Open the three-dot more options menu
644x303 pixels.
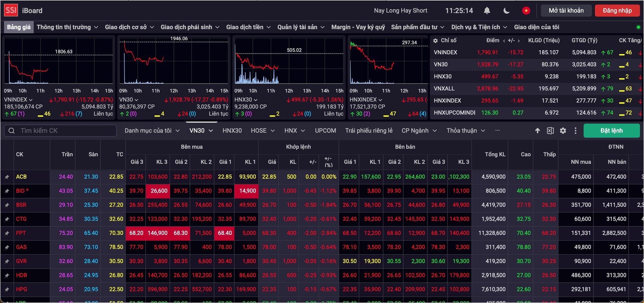(x=575, y=131)
